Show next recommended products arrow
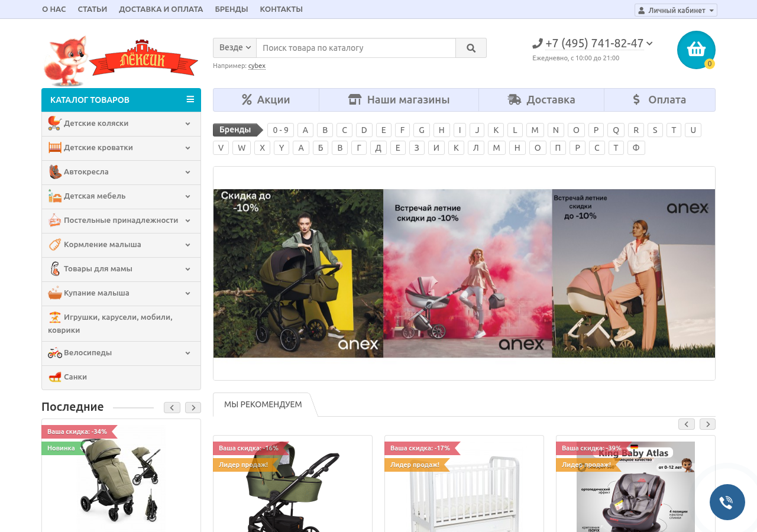Image resolution: width=757 pixels, height=532 pixels. (x=708, y=424)
